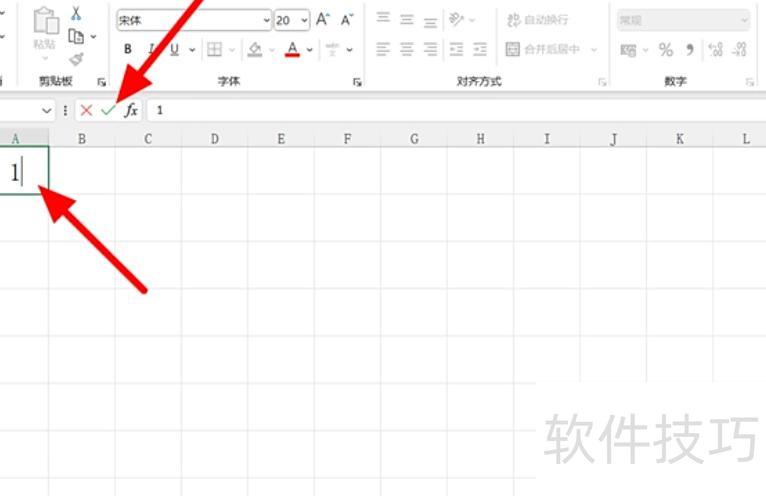
Task: Click the accounting number format icon
Action: point(628,49)
